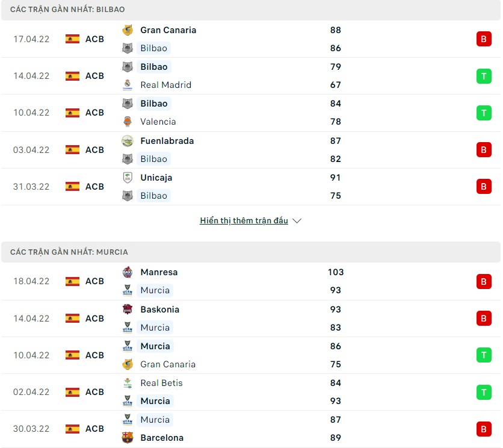Click the Gran Canaria logo in Bilbao's 17.04.22 match
The image size is (503, 448).
tap(128, 30)
